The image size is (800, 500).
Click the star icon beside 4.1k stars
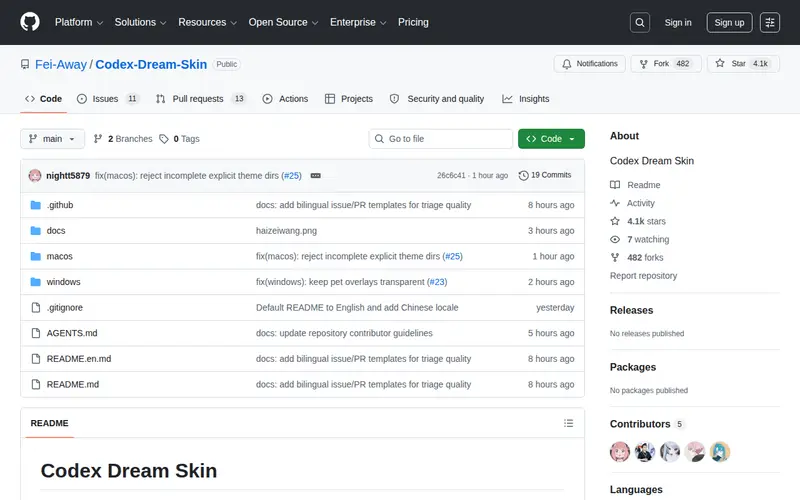tap(615, 221)
